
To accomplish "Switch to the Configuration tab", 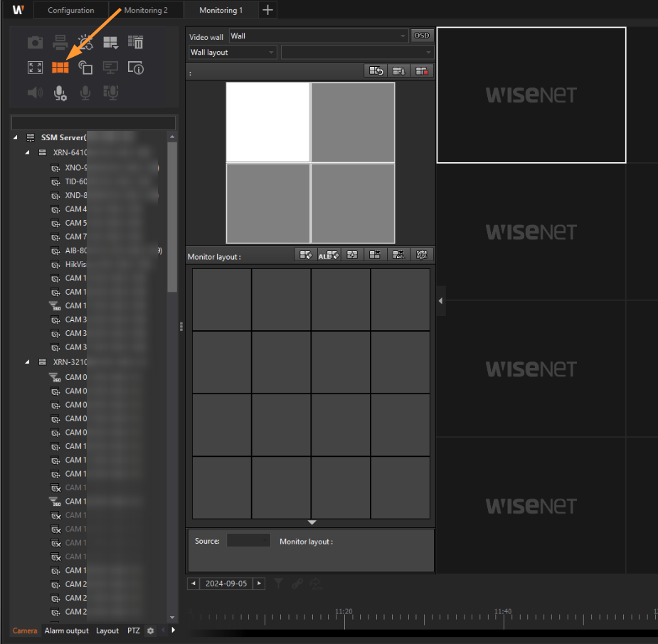I will (x=70, y=10).
